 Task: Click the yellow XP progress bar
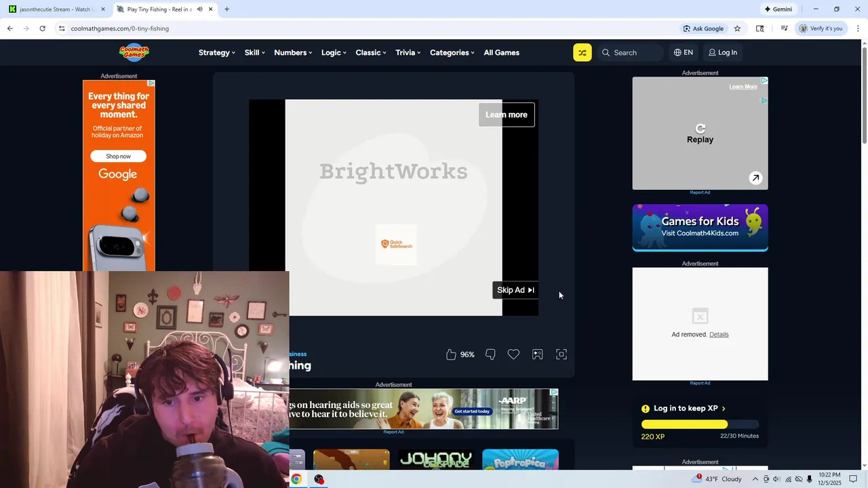point(684,424)
